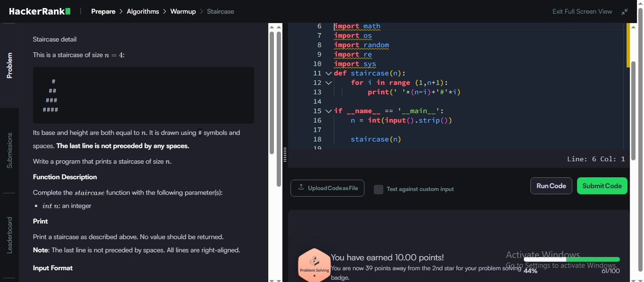Image resolution: width=644 pixels, height=282 pixels.
Task: Click the exit full screen collapse icon
Action: [625, 12]
